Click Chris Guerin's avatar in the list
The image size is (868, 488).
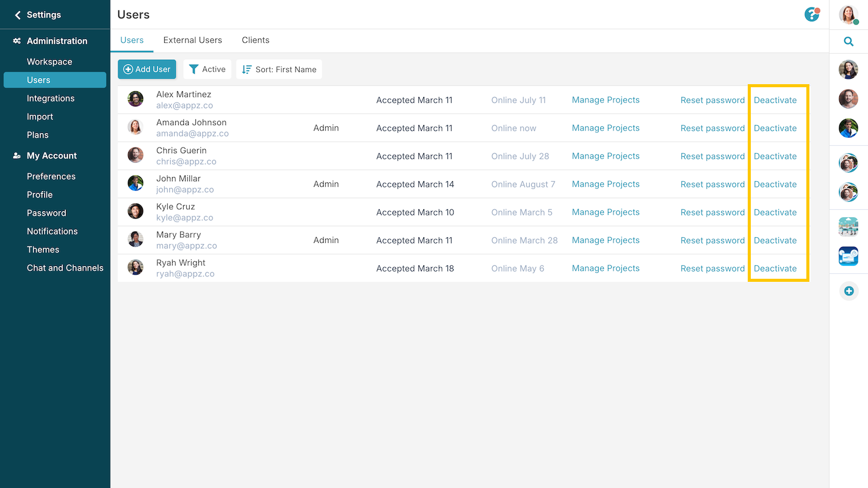136,155
